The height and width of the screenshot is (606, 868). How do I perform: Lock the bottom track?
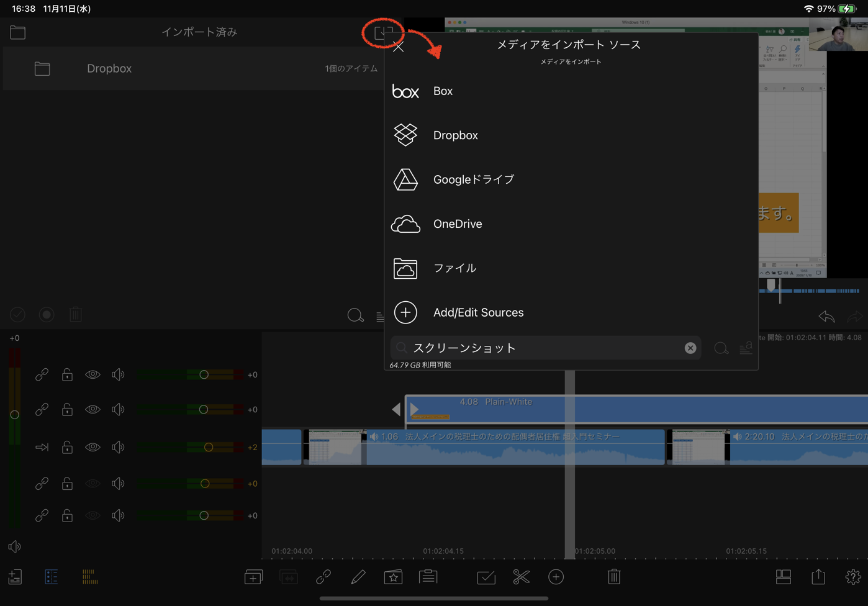pyautogui.click(x=67, y=515)
